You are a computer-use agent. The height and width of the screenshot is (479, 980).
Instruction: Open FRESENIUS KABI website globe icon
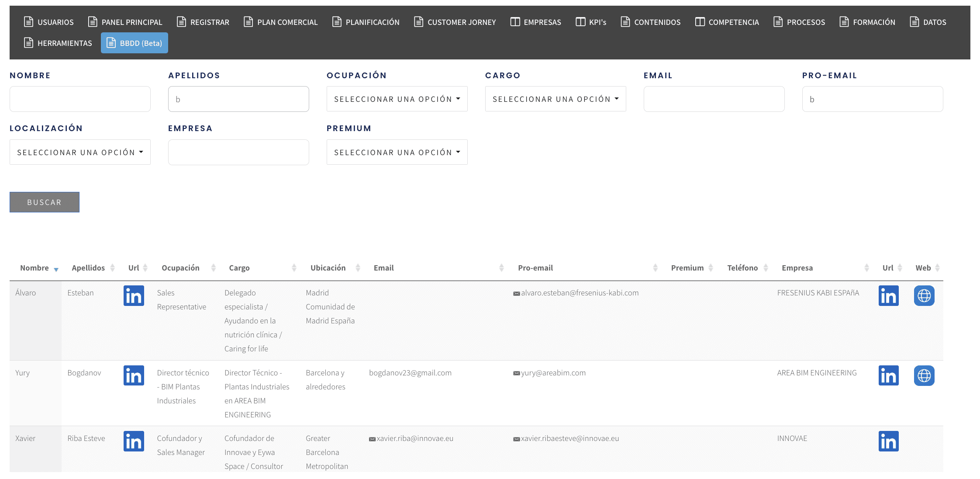924,296
